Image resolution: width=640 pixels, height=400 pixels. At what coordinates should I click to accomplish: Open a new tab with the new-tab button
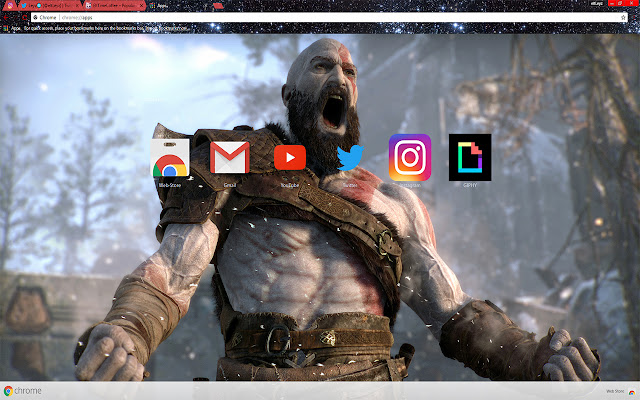coord(218,6)
